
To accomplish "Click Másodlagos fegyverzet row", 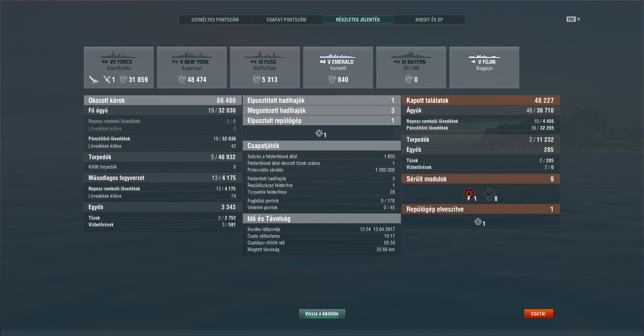I will coord(163,178).
